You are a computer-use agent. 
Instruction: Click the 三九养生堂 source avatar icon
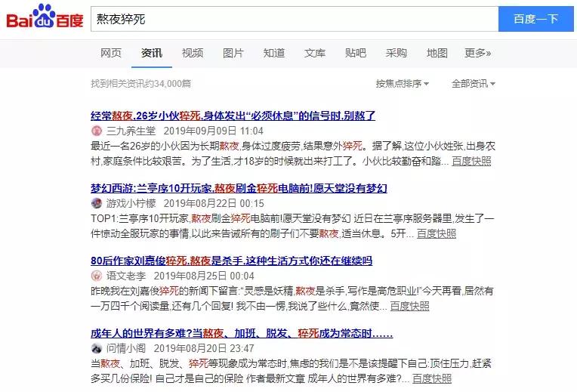(x=97, y=131)
